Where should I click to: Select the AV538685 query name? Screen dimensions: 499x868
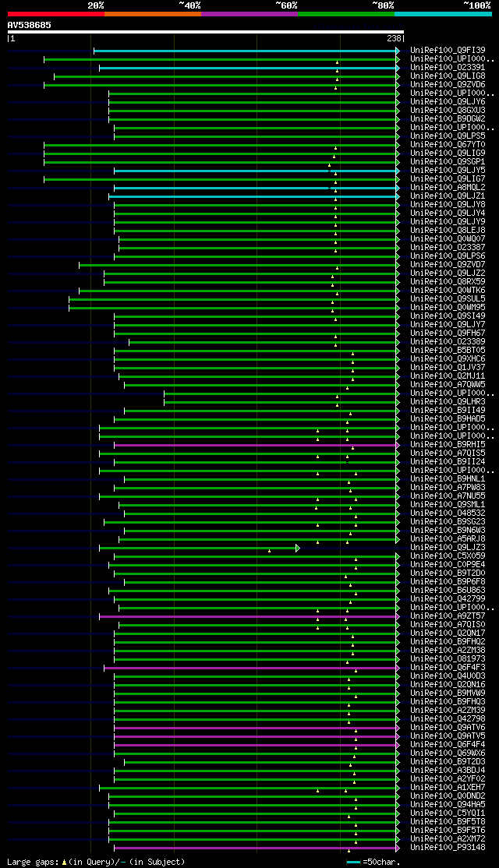pyautogui.click(x=30, y=25)
